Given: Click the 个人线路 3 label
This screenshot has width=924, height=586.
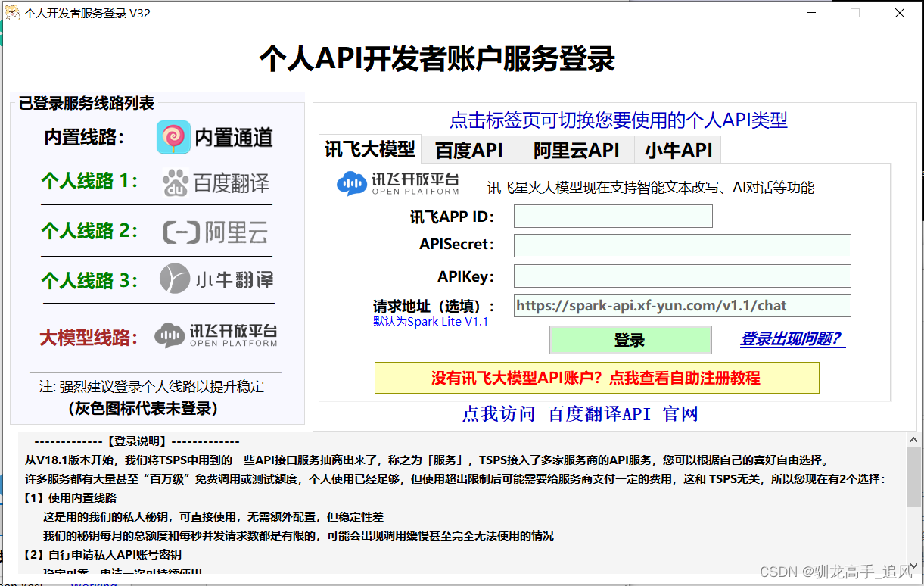Looking at the screenshot, I should click(x=89, y=281).
